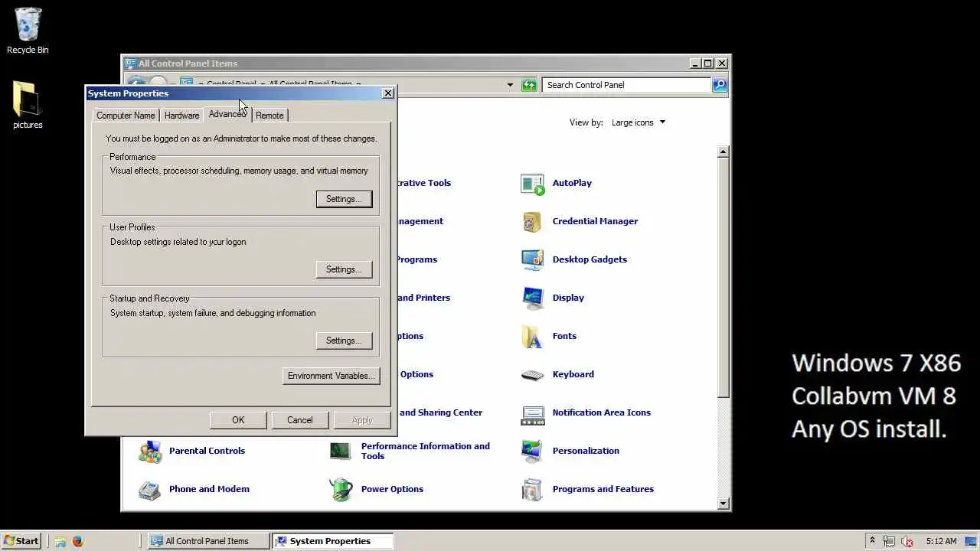Click Cancel in System Properties
980x551 pixels.
[300, 420]
